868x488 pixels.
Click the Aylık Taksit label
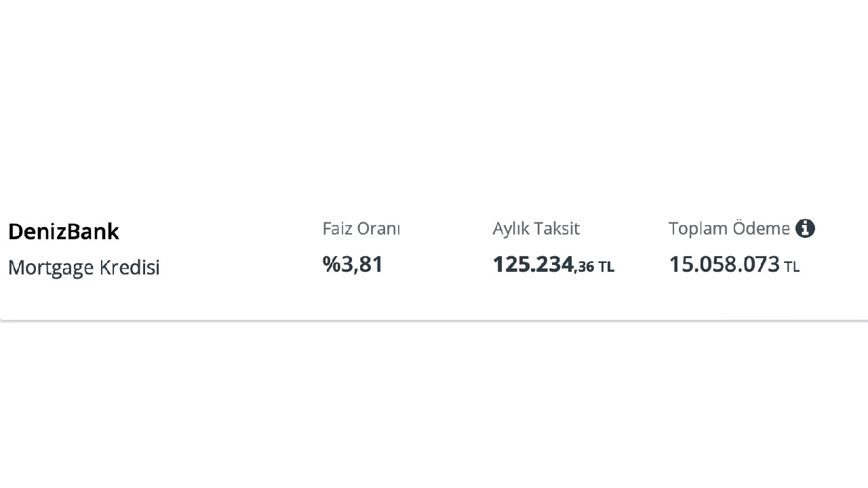[x=536, y=228]
